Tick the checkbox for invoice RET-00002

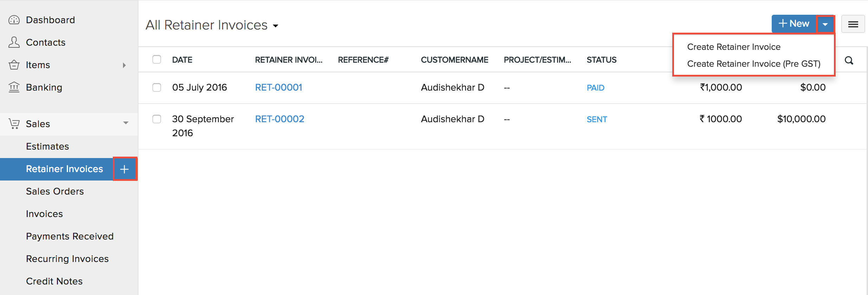coord(157,119)
